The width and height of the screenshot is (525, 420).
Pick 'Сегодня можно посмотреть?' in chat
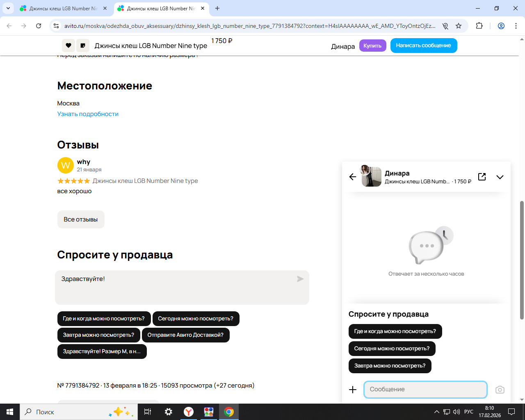point(392,349)
